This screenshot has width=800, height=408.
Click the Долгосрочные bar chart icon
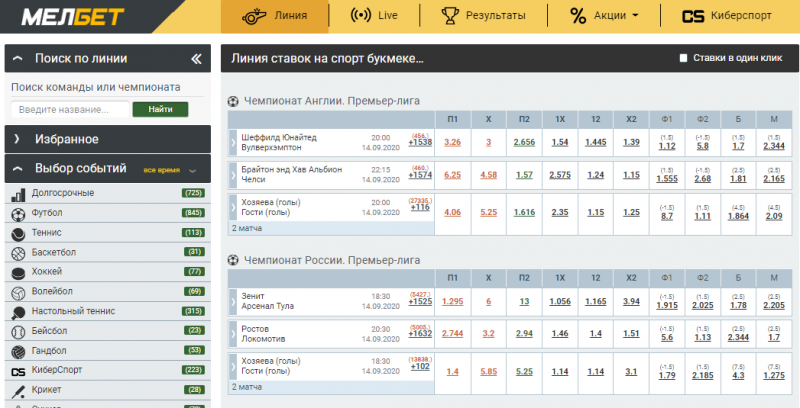point(18,194)
